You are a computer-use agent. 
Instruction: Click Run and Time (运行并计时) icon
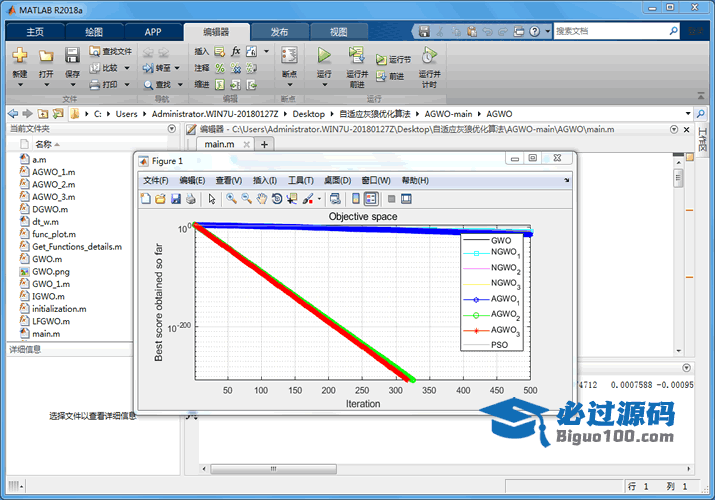[x=429, y=55]
